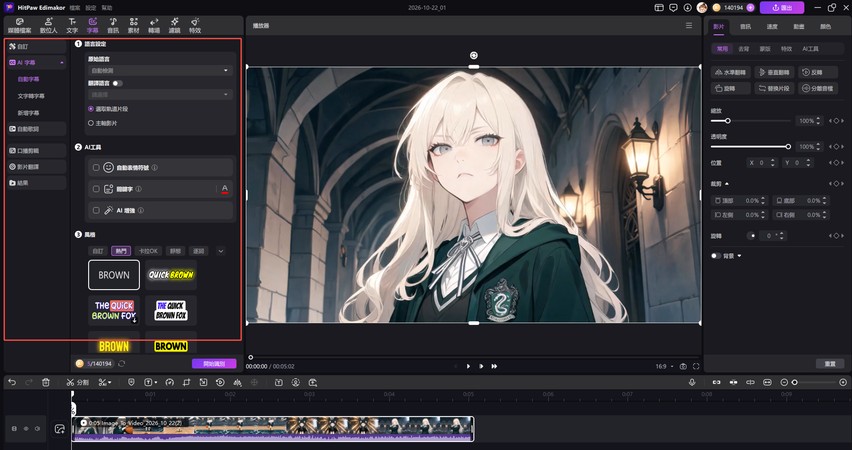Open the 濾鏡 filters tool
This screenshot has width=852, height=450.
(x=174, y=25)
